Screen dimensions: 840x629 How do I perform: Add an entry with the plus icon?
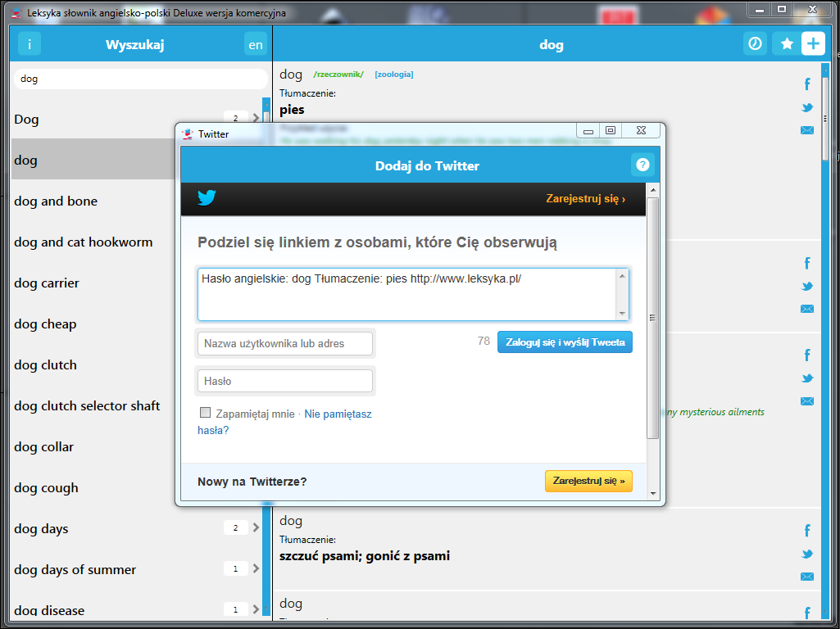pos(813,43)
